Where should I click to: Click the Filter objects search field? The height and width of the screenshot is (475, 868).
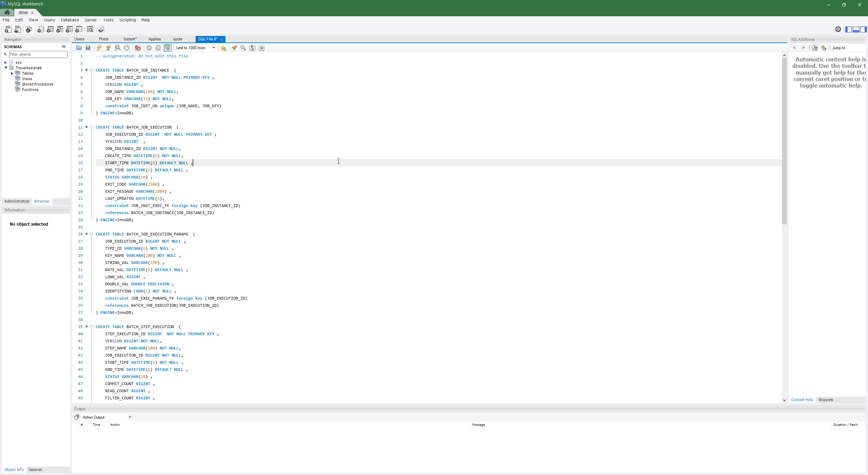tap(38, 54)
